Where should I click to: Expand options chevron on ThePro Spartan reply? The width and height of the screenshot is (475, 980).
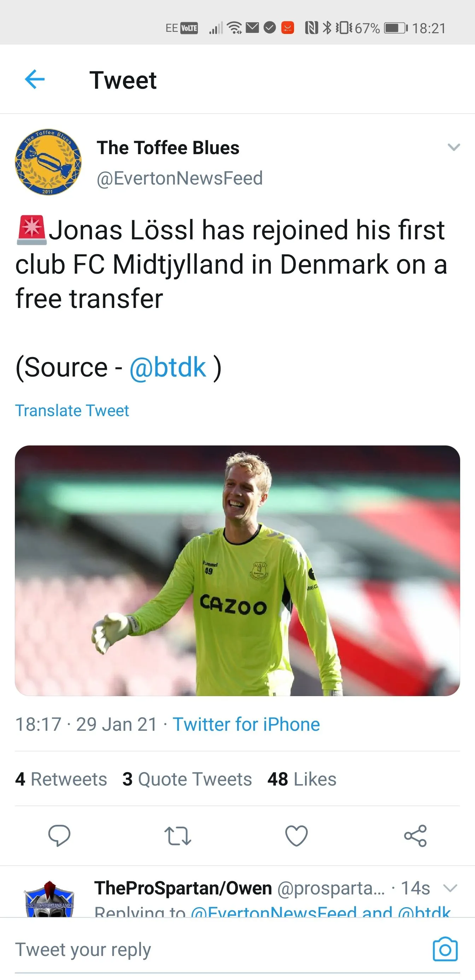pyautogui.click(x=450, y=888)
